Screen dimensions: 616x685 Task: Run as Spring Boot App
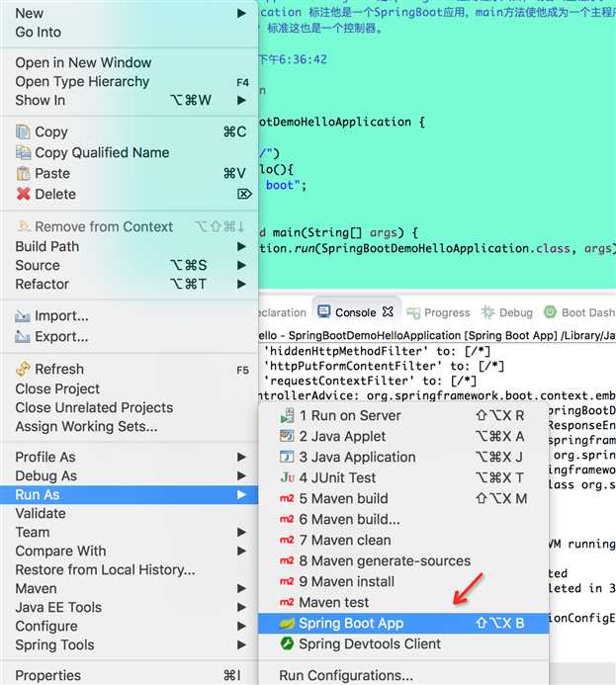tap(403, 623)
